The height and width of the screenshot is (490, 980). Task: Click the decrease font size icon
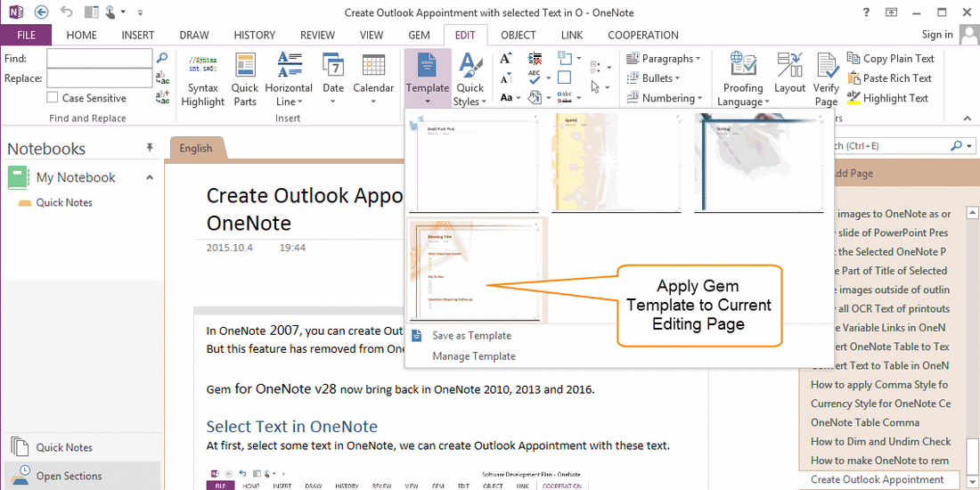(506, 78)
